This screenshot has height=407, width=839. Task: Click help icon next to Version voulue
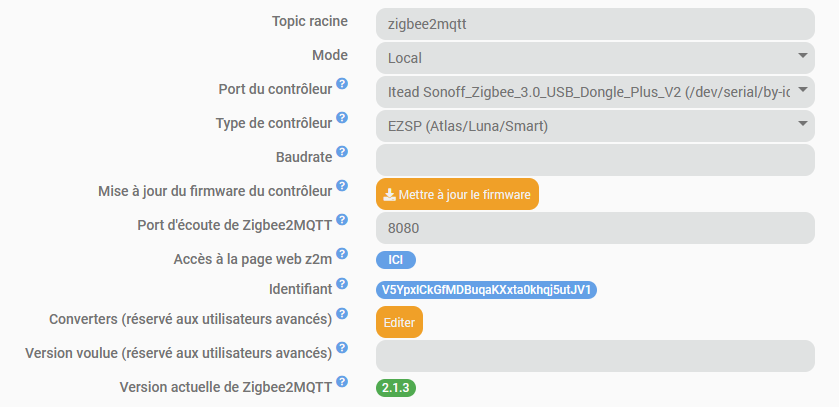[342, 348]
